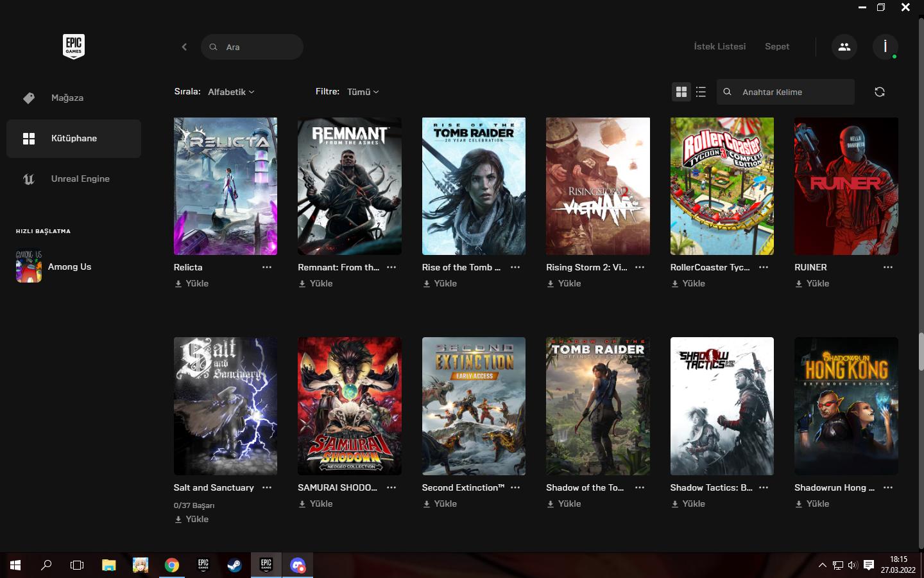Install Rise of the Tomb Raider via Yükle
The image size is (924, 578).
440,283
